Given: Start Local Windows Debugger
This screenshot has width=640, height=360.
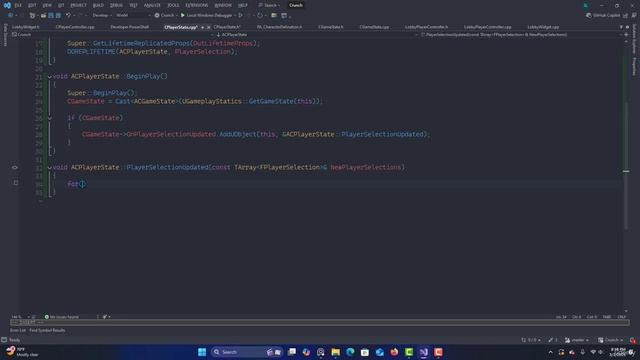Looking at the screenshot, I should pos(206,15).
